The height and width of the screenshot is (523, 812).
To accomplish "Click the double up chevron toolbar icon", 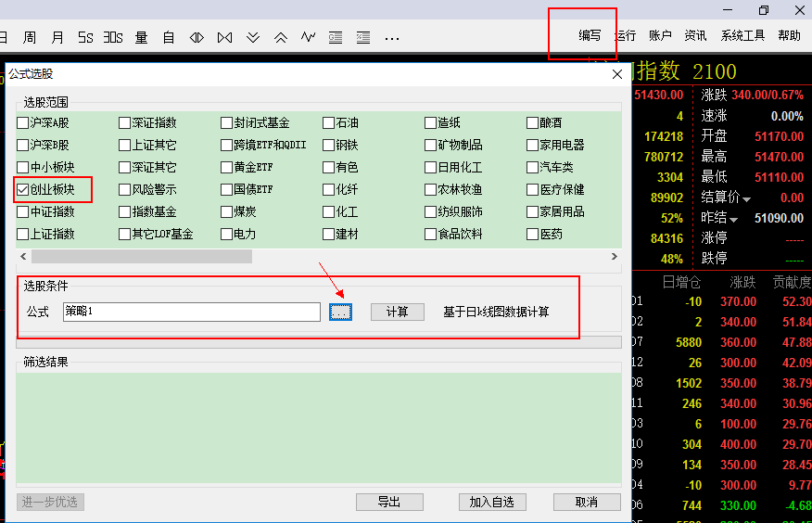I will tap(281, 37).
